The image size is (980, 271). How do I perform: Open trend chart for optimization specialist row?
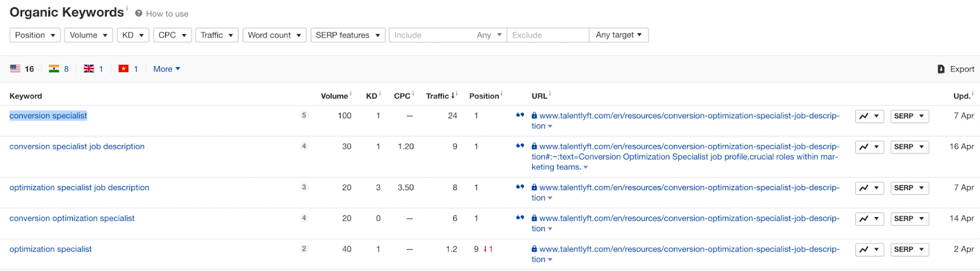869,250
